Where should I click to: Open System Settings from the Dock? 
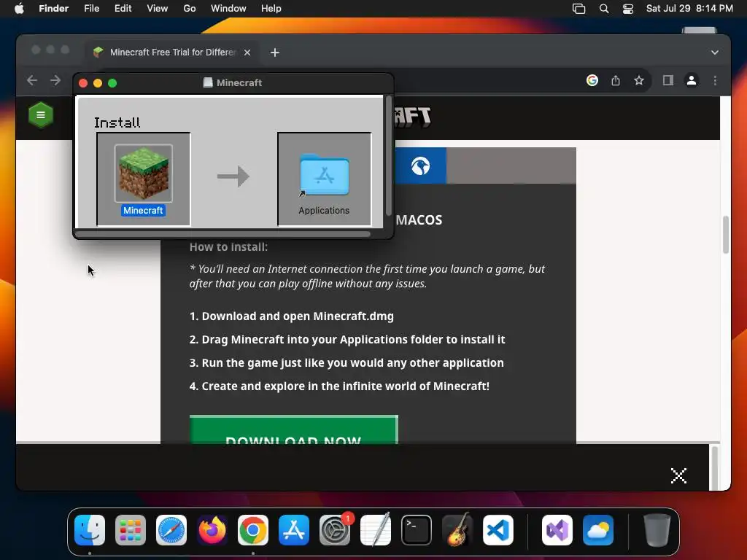click(335, 530)
